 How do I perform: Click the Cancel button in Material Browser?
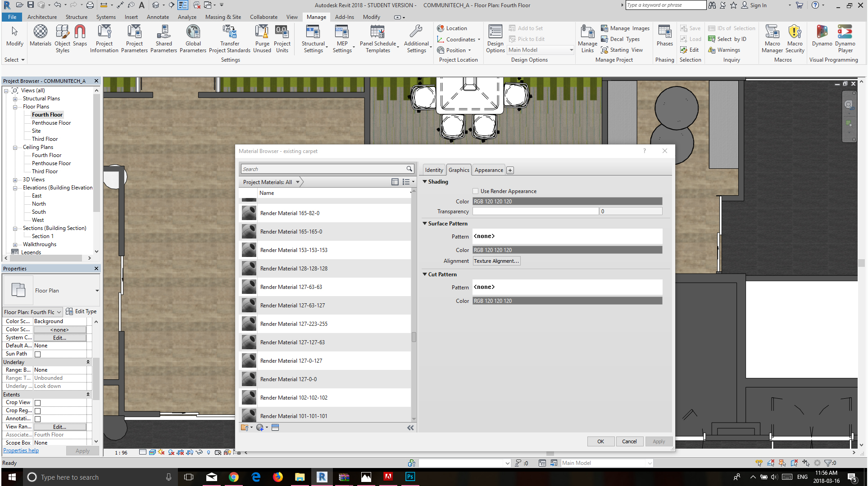[x=629, y=441]
